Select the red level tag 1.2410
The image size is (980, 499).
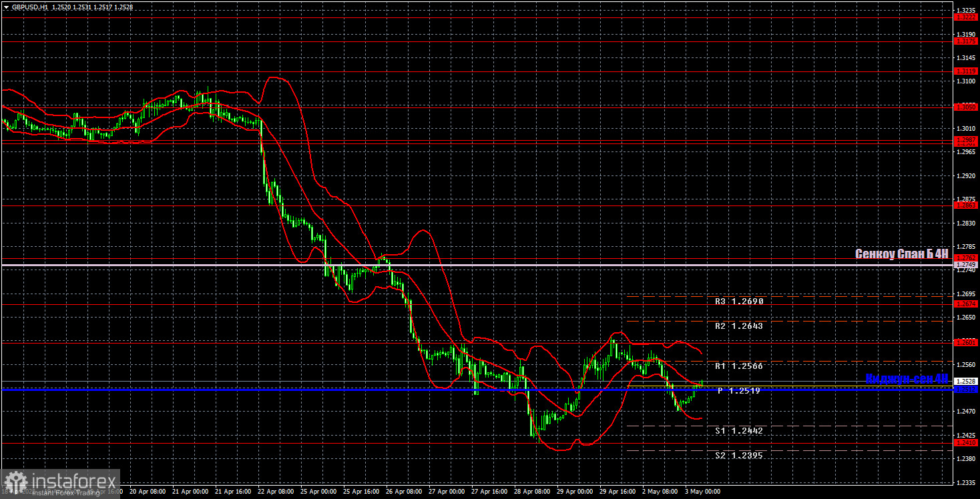966,443
